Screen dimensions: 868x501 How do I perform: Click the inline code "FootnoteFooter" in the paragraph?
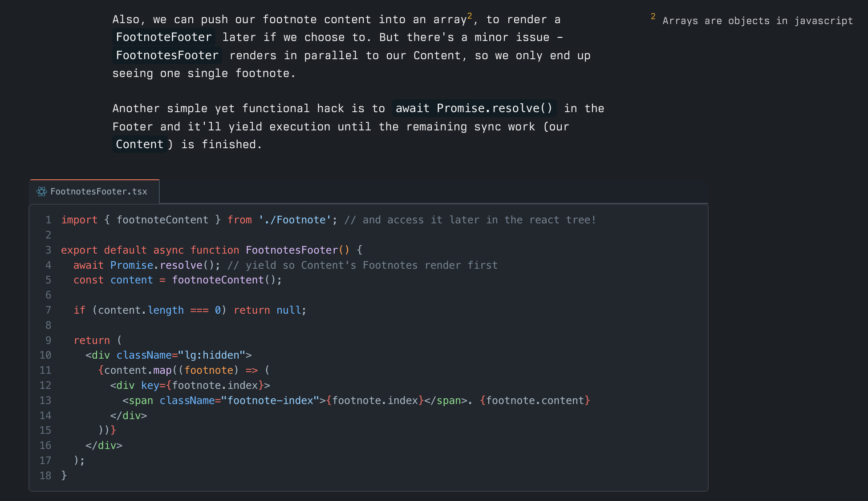tap(163, 37)
